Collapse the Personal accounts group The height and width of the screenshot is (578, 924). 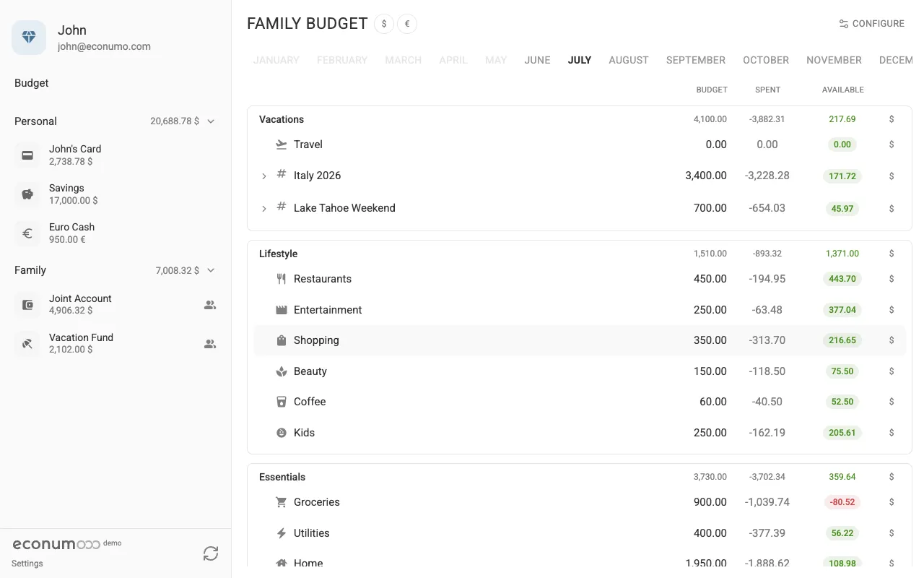tap(211, 121)
